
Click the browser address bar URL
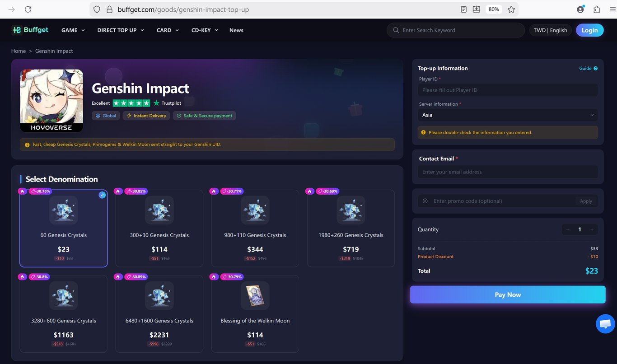pos(183,9)
